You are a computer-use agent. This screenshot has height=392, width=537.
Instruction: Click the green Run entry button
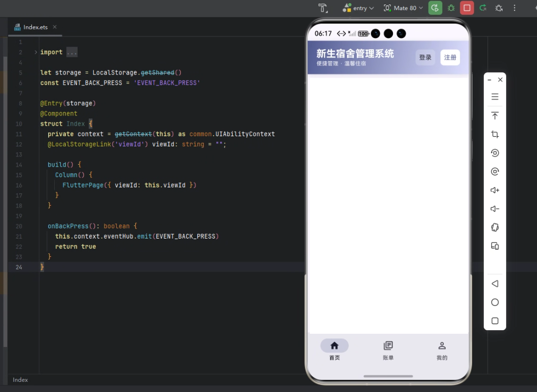(435, 8)
